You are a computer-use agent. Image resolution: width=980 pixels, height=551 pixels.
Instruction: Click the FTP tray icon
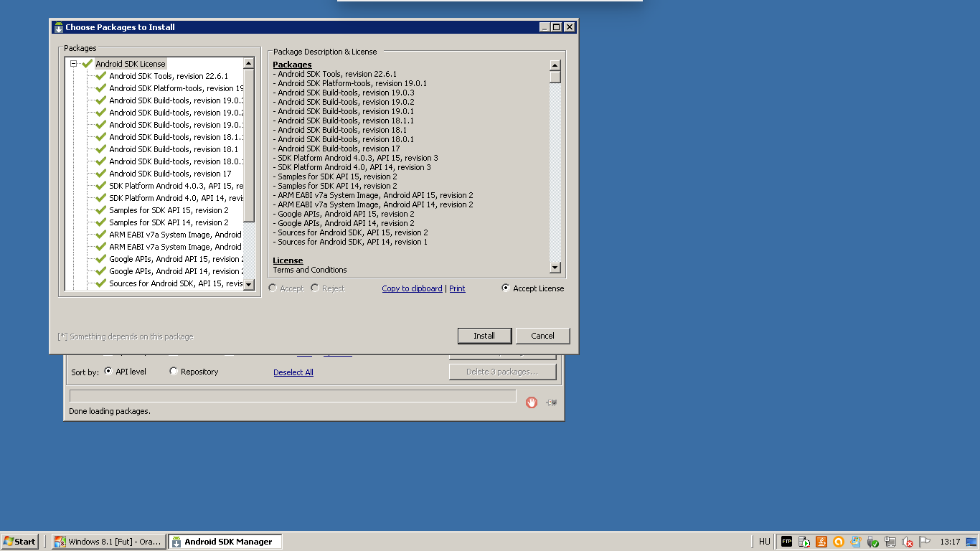click(786, 542)
